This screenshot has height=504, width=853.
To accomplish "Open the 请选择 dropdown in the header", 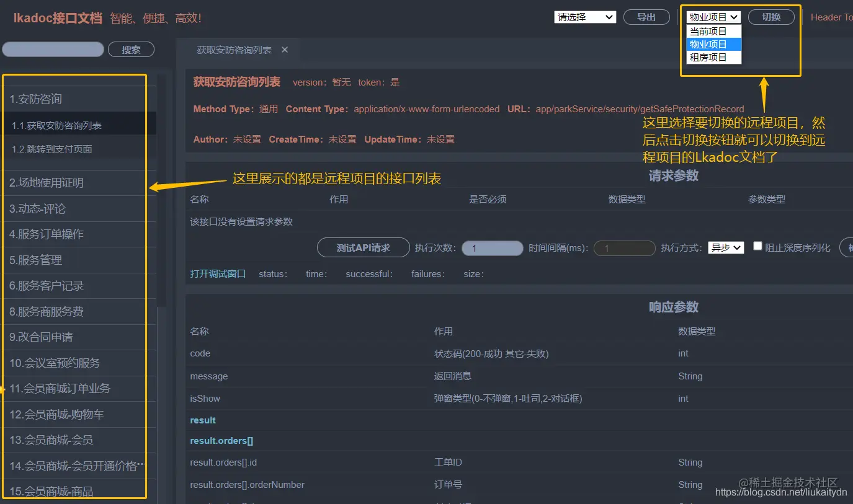I will pos(584,17).
